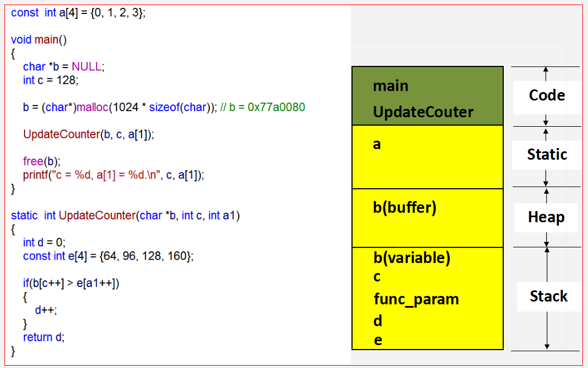This screenshot has width=588, height=368.
Task: Select the "Static" segment label
Action: (x=547, y=155)
